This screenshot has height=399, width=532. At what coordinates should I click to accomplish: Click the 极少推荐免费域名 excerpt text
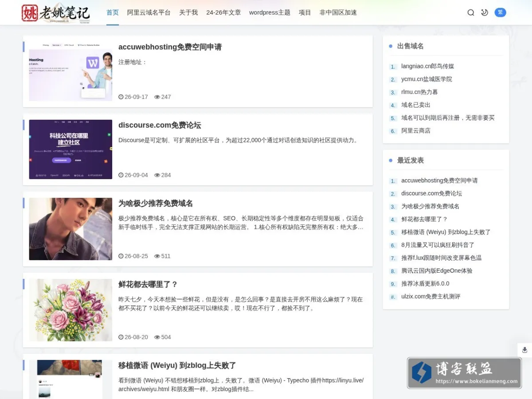(241, 223)
